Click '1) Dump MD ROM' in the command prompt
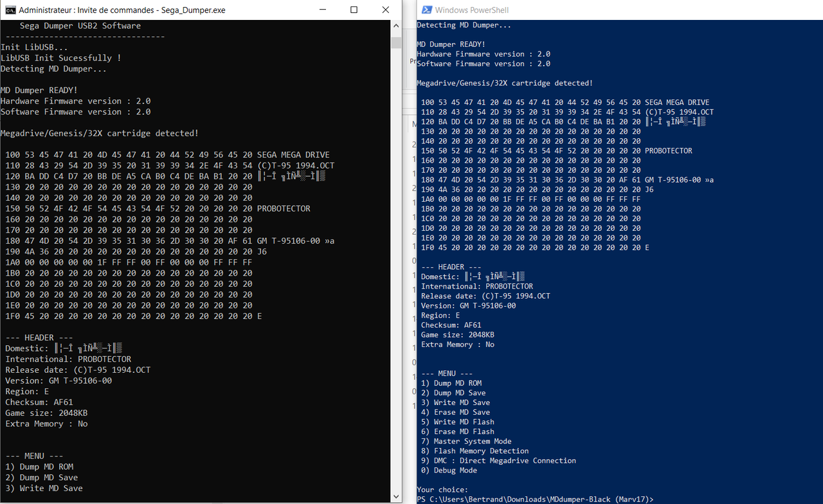This screenshot has height=504, width=823. pos(39,467)
